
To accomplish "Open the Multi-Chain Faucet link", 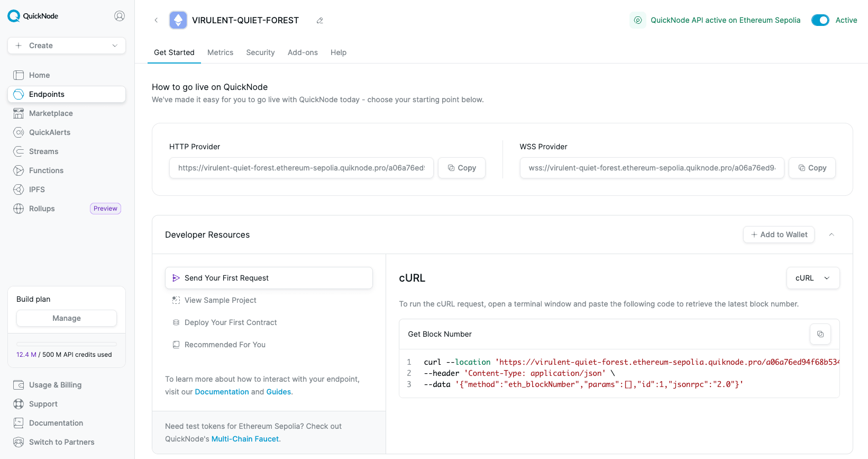I will tap(245, 439).
